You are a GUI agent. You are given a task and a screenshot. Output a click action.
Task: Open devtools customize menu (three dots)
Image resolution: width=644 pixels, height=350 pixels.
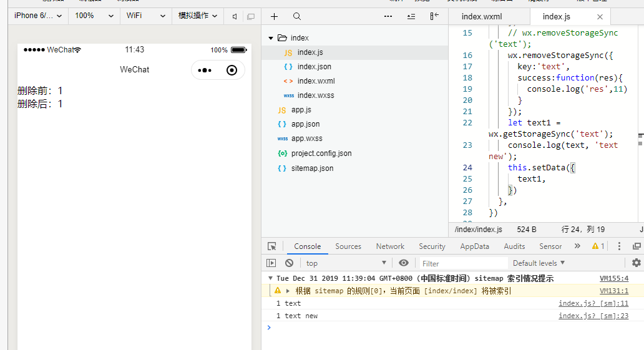coord(620,246)
